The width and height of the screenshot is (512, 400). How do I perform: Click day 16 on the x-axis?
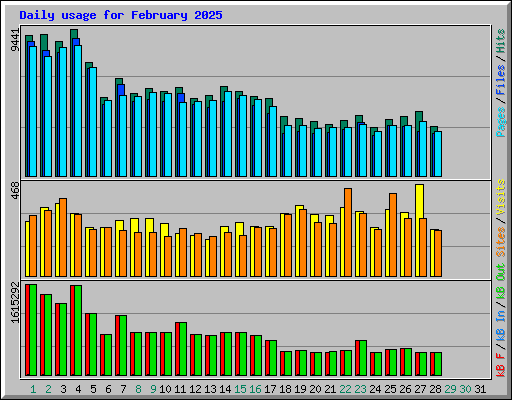pos(255,389)
